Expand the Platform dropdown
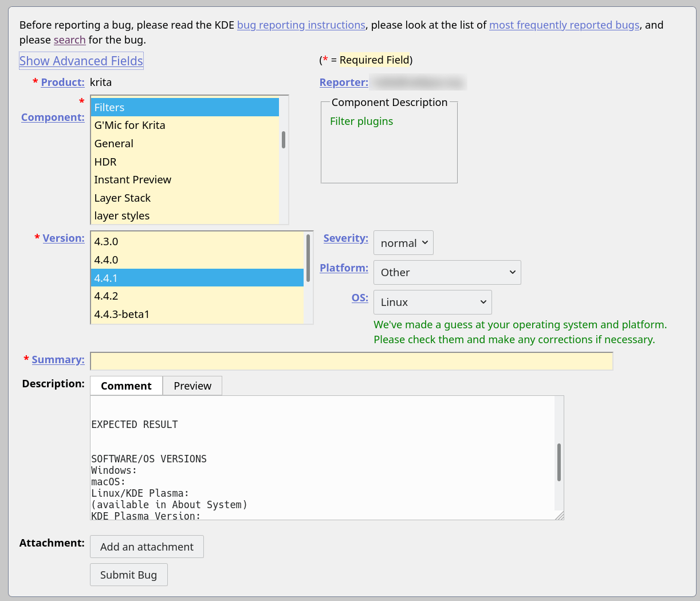Screen dimensions: 700x601 447,273
